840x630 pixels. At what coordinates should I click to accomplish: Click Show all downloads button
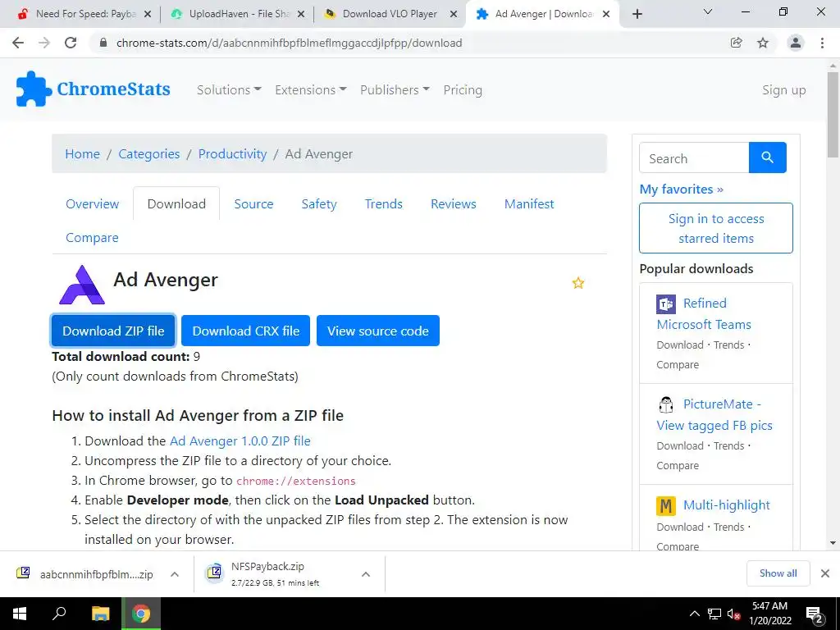pyautogui.click(x=778, y=573)
